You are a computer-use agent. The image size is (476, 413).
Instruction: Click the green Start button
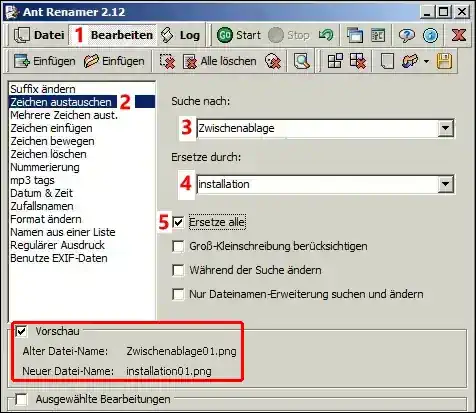click(x=239, y=35)
